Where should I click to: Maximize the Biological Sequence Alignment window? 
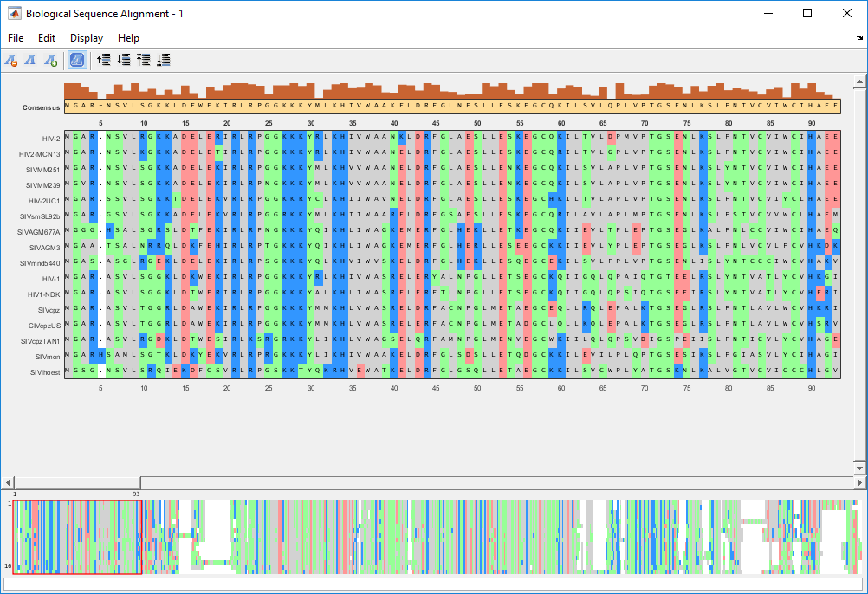(807, 13)
